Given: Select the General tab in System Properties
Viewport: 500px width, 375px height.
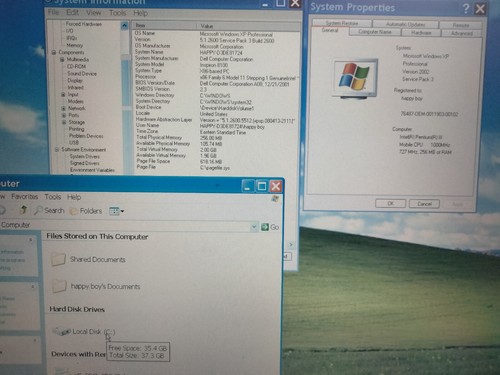Looking at the screenshot, I should (330, 30).
